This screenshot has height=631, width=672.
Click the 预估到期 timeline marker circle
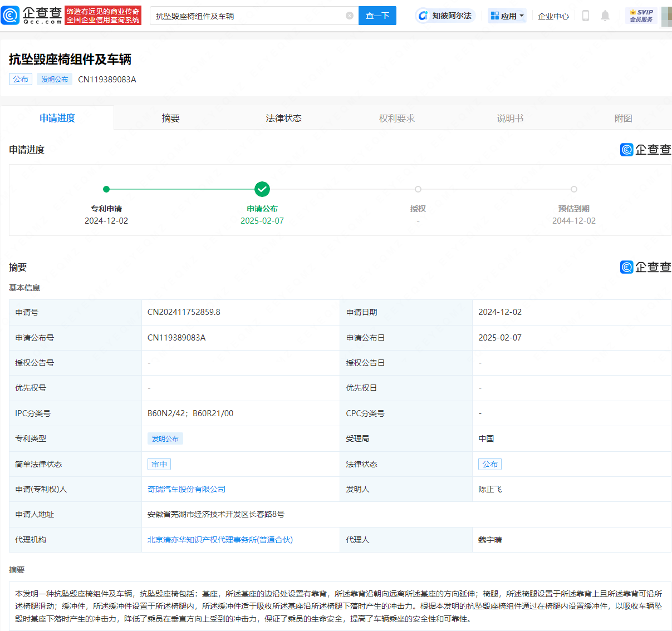[574, 189]
